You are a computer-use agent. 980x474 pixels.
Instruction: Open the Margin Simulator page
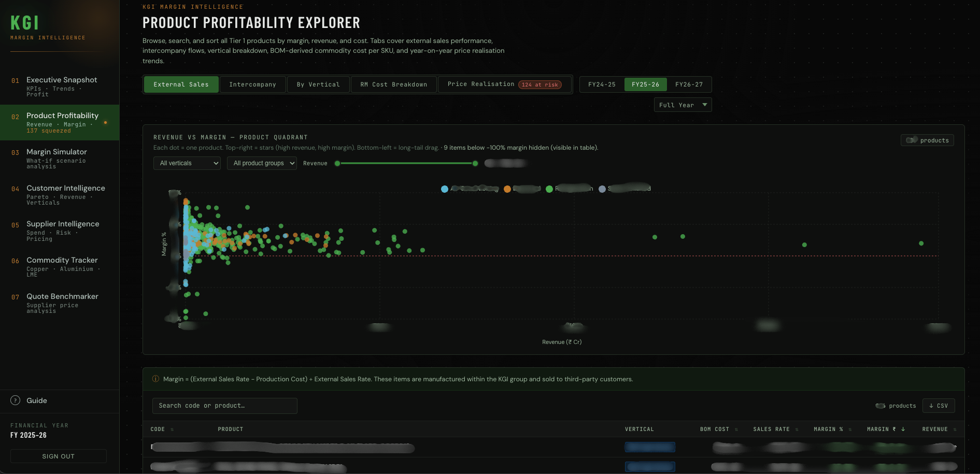click(60, 159)
